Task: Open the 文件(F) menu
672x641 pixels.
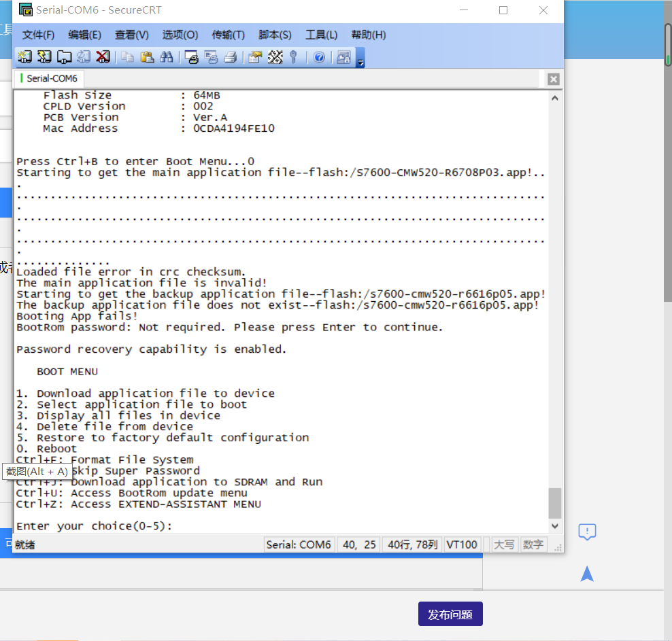Action: coord(38,35)
